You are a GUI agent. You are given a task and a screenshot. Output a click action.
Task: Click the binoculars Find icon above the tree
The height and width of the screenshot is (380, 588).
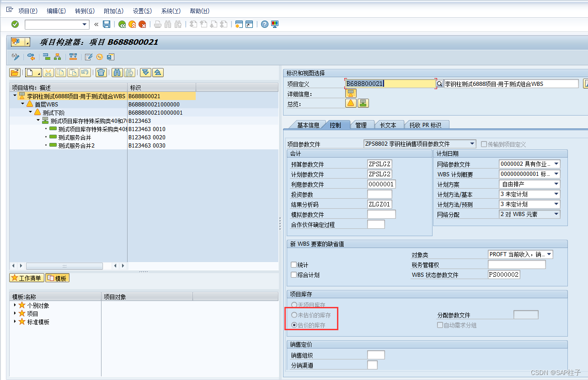pos(117,72)
